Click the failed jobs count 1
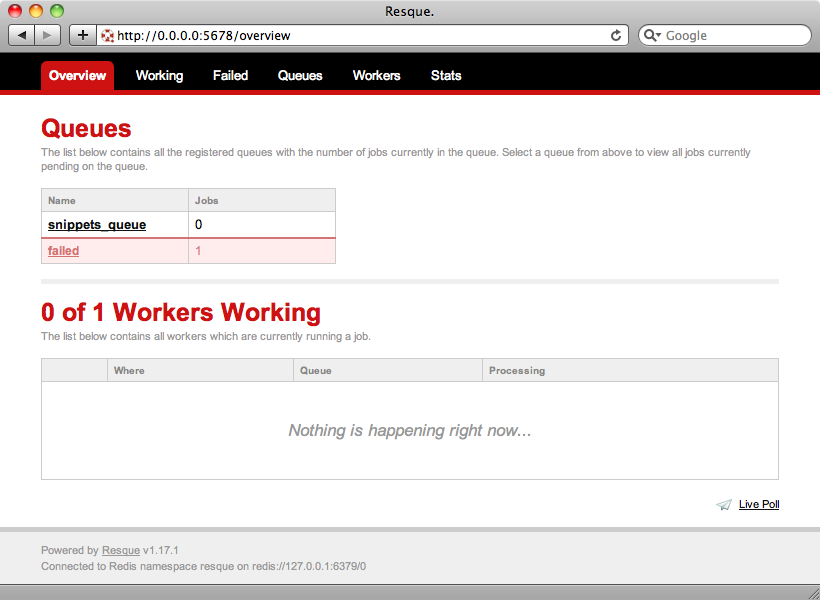The height and width of the screenshot is (600, 820). 198,251
